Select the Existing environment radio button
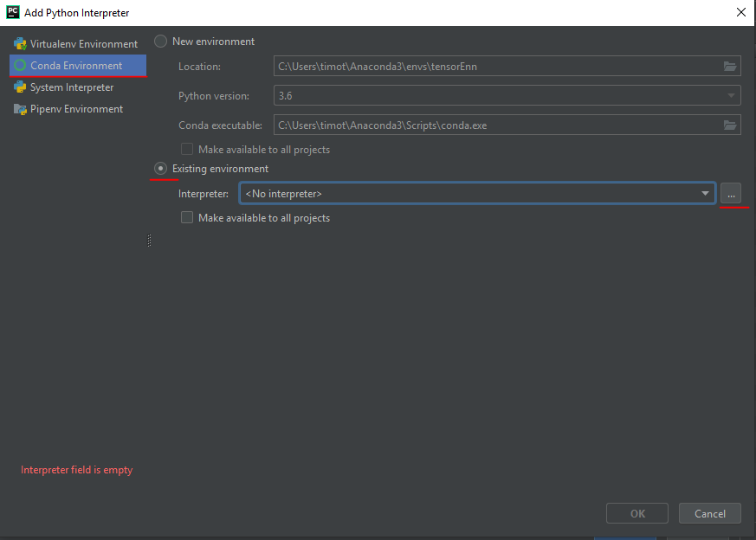The width and height of the screenshot is (756, 540). [x=160, y=169]
